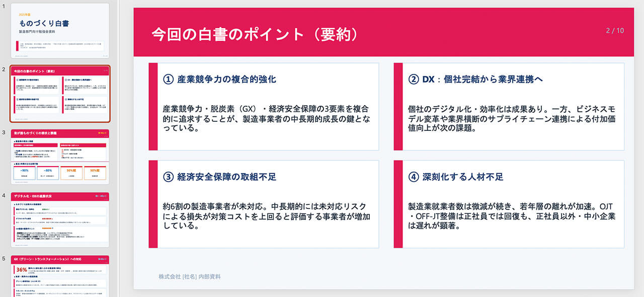Image resolution: width=644 pixels, height=297 pixels.
Task: Select the current slide 2 thumbnail
Action: [59, 93]
